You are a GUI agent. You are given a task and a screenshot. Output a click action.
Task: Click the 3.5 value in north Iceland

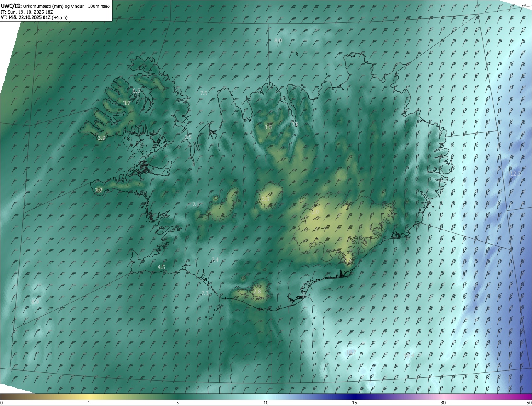268,127
